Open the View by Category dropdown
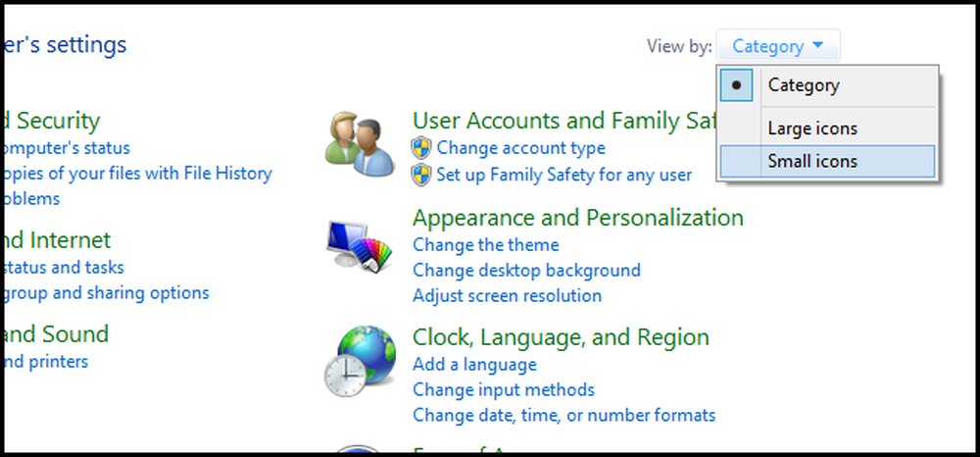The height and width of the screenshot is (457, 980). (x=778, y=46)
